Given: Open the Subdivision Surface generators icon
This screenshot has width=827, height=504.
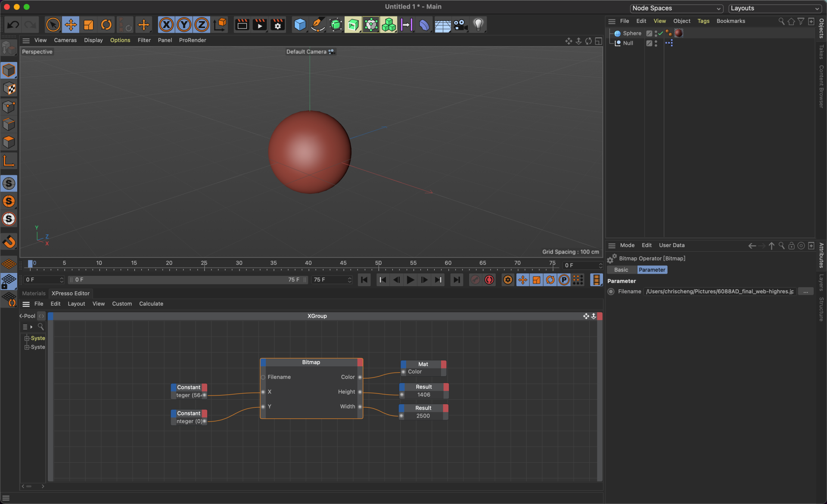Looking at the screenshot, I should (336, 25).
